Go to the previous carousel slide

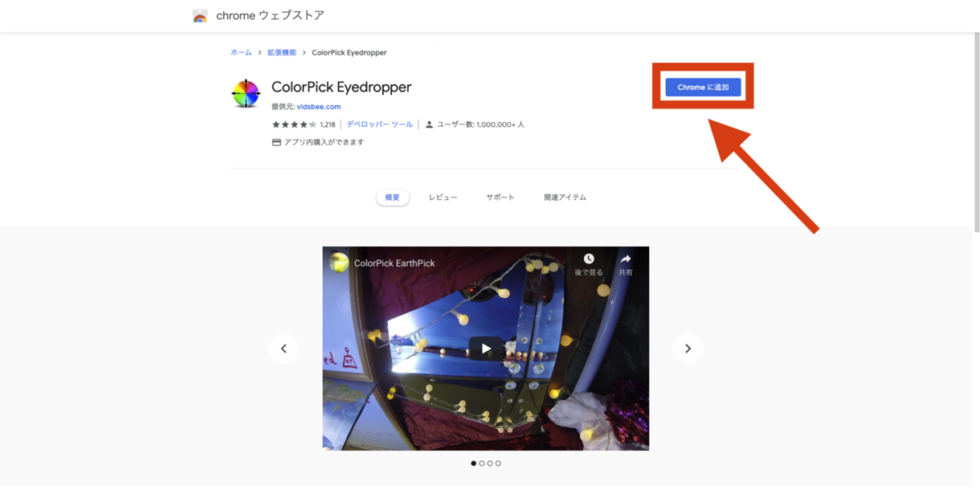pos(283,349)
